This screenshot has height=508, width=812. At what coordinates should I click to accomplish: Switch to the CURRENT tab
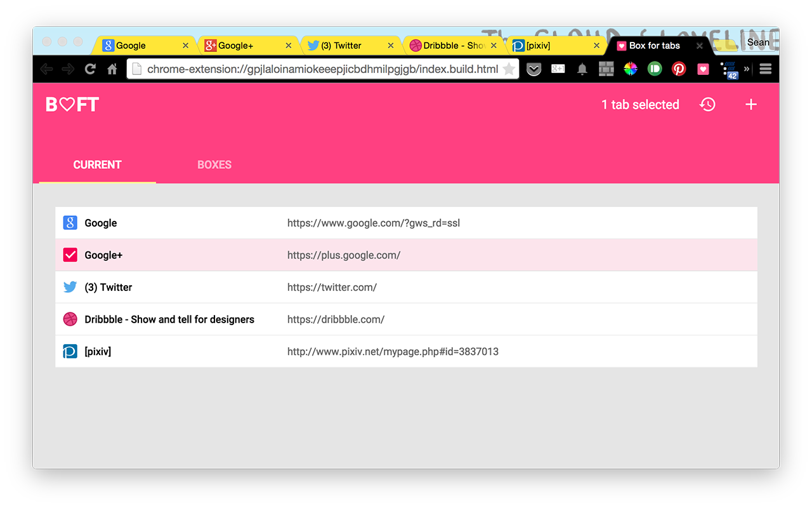(97, 165)
